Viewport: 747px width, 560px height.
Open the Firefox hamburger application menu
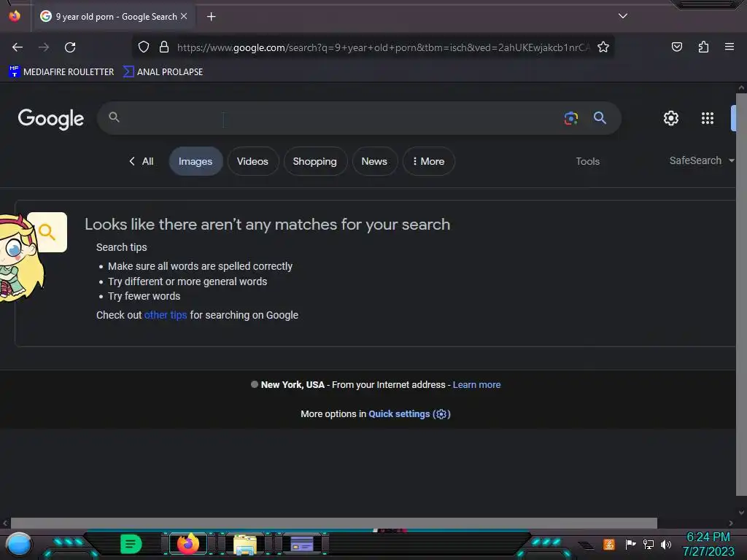(x=729, y=47)
